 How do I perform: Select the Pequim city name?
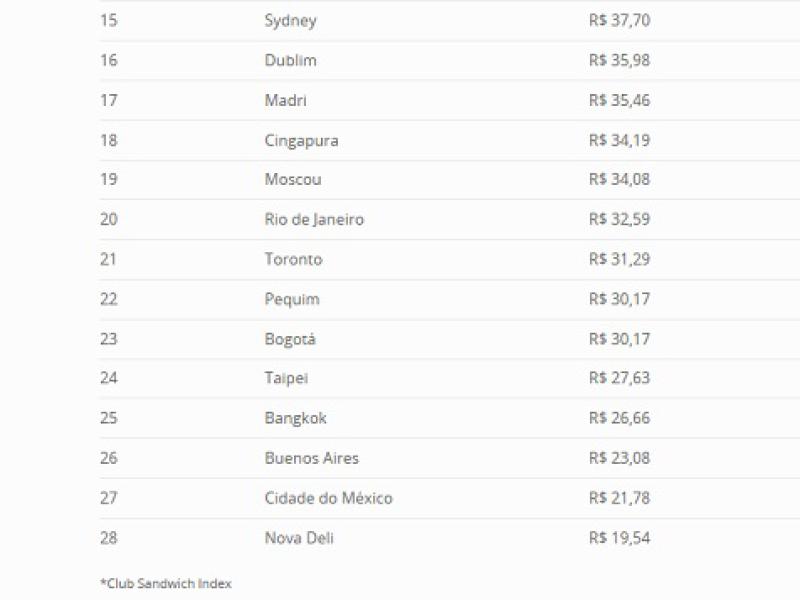[x=292, y=299]
